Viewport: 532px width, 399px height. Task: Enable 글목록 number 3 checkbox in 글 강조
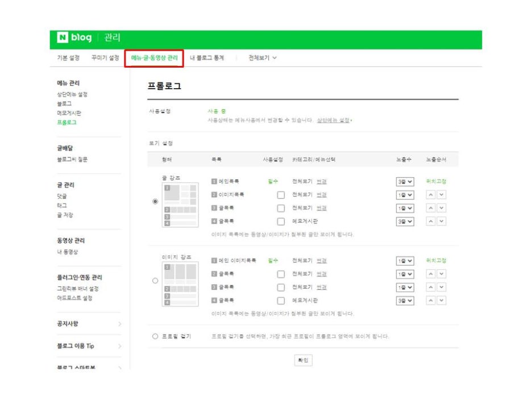[281, 208]
